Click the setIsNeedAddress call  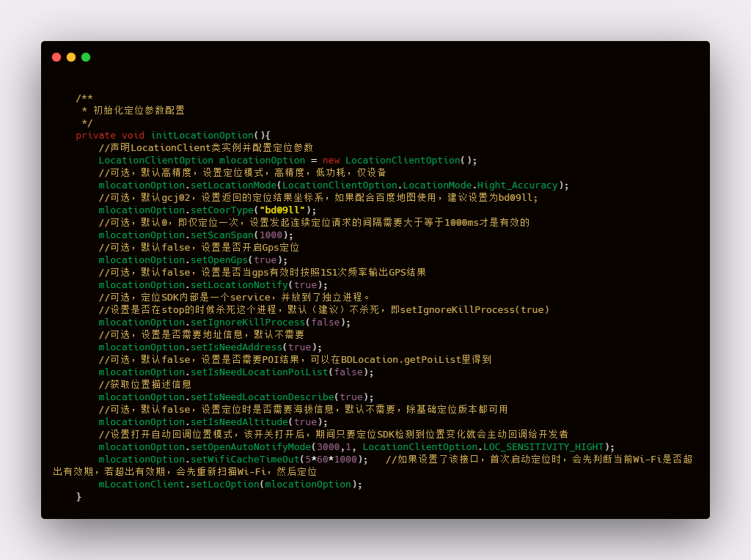pyautogui.click(x=237, y=347)
